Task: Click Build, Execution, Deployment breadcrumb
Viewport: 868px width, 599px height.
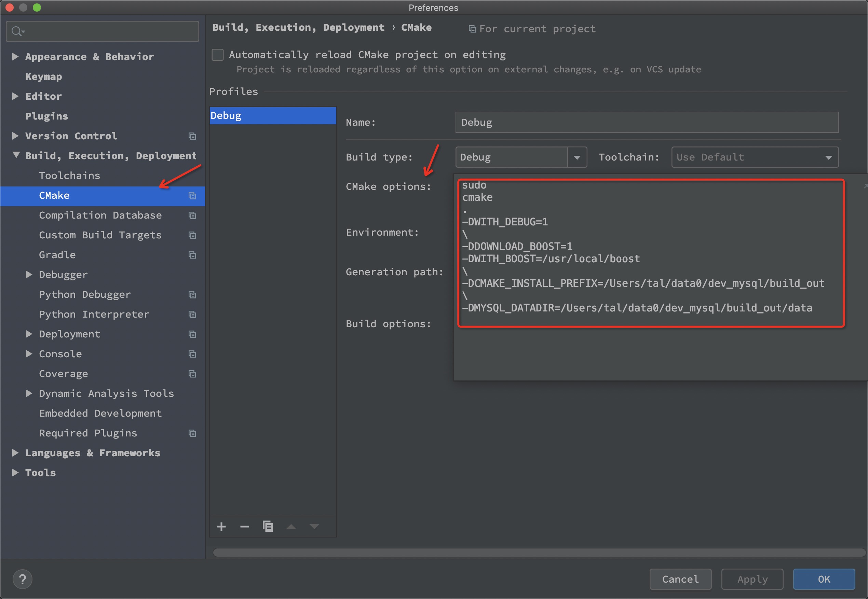Action: click(x=298, y=27)
